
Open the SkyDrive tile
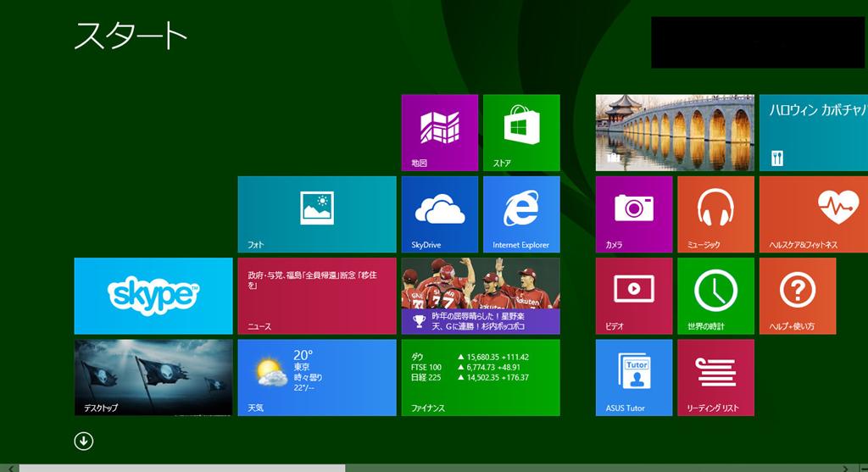click(x=440, y=214)
